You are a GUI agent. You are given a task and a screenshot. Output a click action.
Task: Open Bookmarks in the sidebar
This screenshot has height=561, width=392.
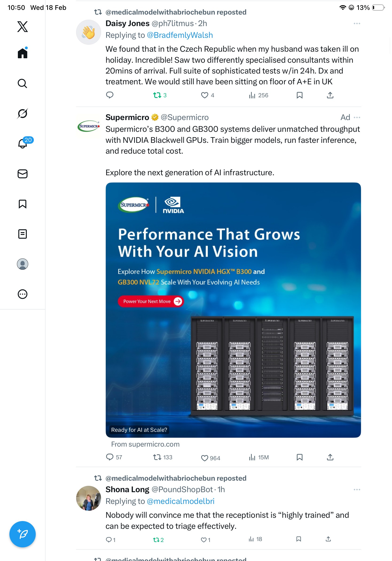click(x=23, y=204)
